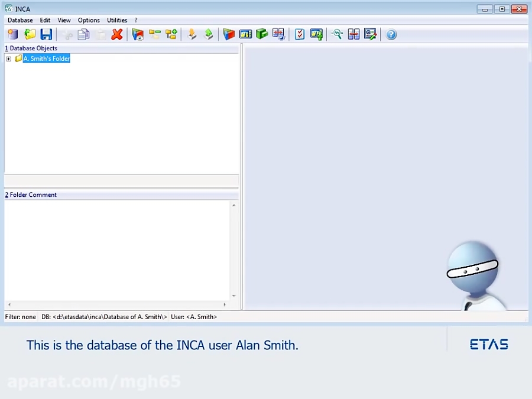Open the Options menu
This screenshot has width=532, height=399.
pyautogui.click(x=88, y=20)
